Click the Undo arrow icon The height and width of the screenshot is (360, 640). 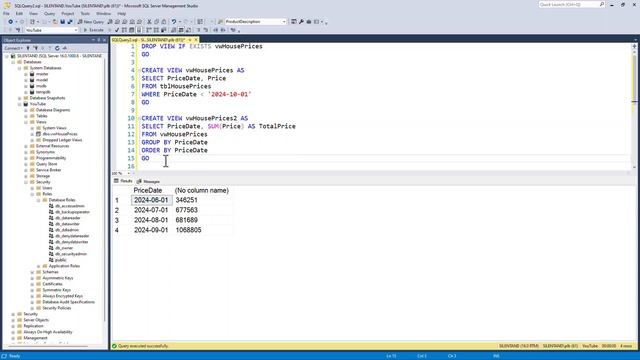click(174, 22)
